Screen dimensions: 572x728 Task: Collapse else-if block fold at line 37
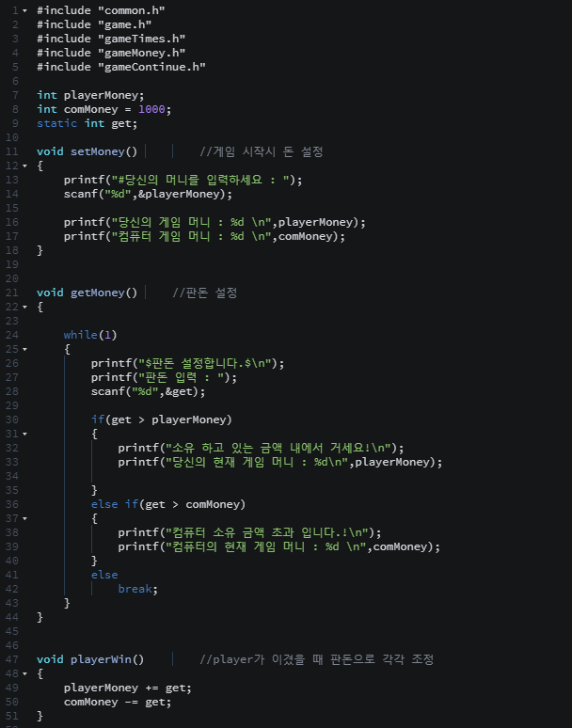(x=24, y=518)
